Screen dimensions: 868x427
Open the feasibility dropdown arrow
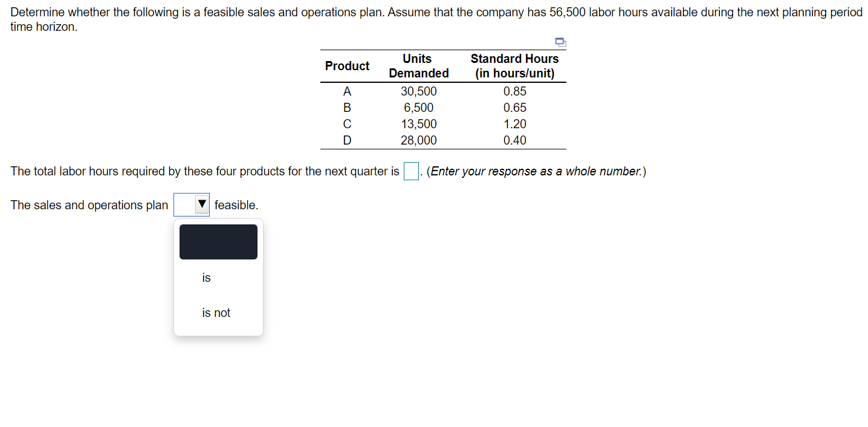coord(202,204)
